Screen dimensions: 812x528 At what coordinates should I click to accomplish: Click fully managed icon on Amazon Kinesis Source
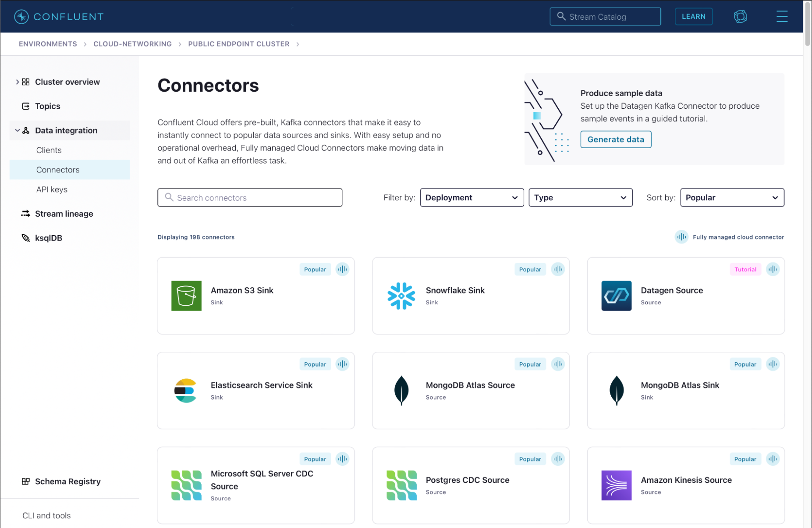(773, 459)
